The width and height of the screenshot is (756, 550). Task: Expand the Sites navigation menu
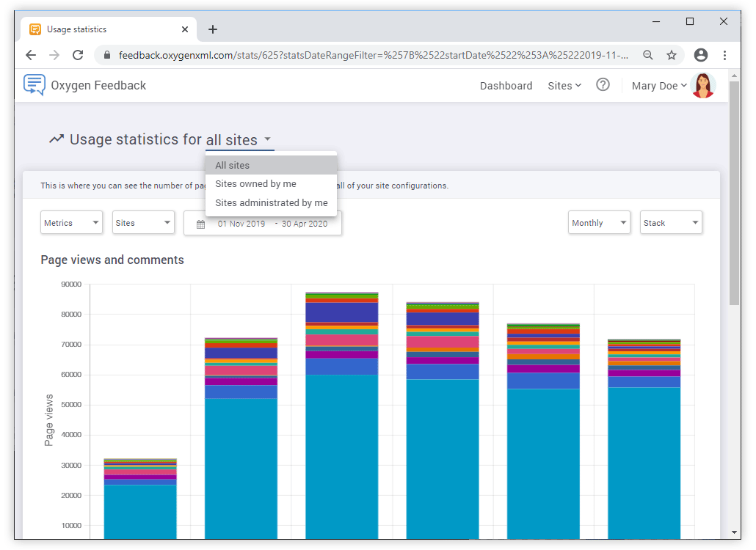tap(564, 86)
